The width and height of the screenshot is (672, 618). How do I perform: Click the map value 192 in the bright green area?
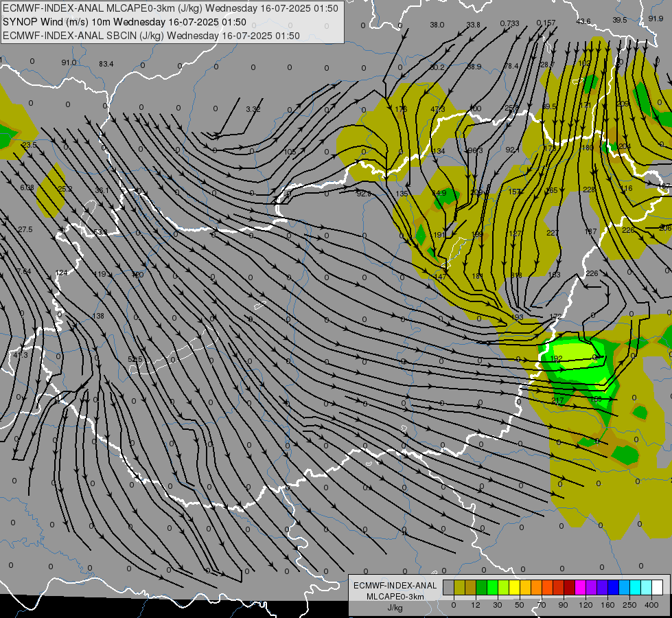pyautogui.click(x=556, y=358)
